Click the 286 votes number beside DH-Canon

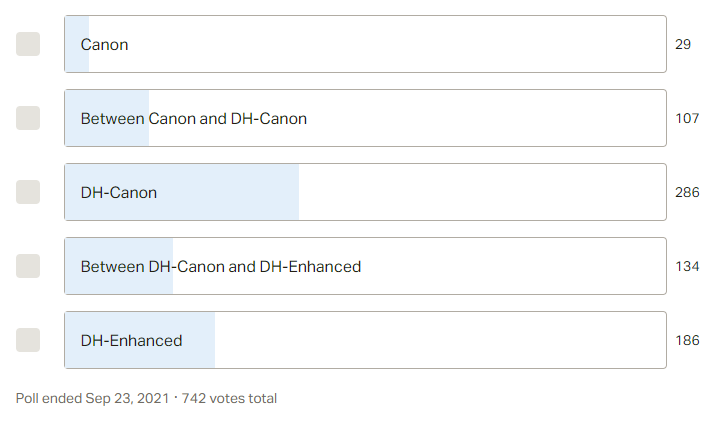[x=687, y=192]
